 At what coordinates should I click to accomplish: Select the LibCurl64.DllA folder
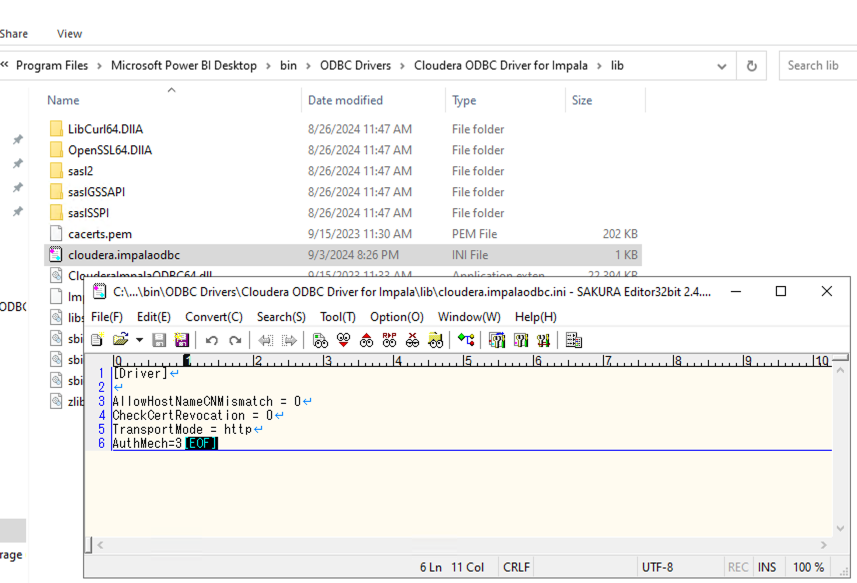105,129
